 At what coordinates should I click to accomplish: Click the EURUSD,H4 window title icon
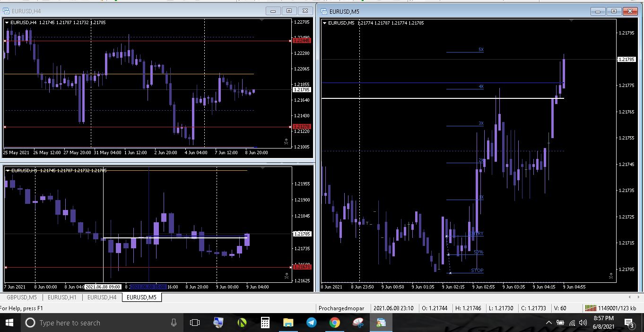click(7, 11)
